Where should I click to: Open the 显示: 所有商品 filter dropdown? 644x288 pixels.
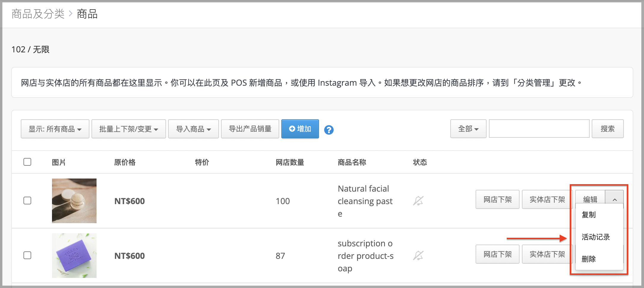pyautogui.click(x=55, y=129)
